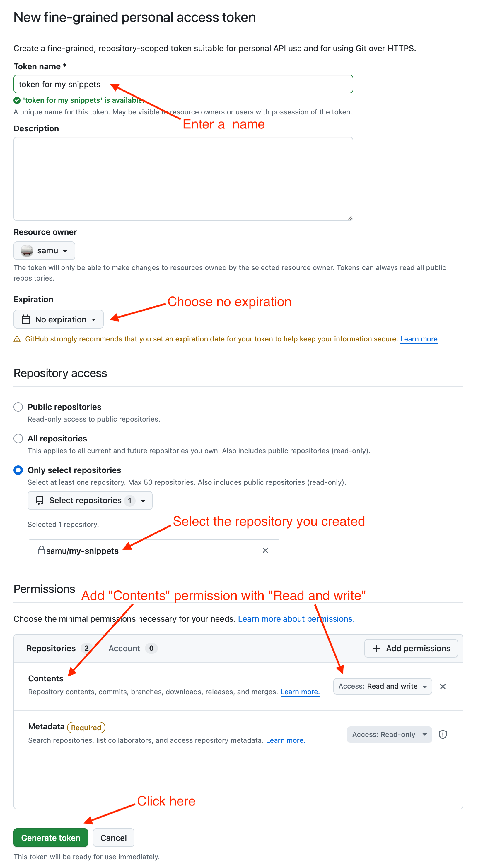
Task: Expand the Contents access Read and write dropdown
Action: 383,686
